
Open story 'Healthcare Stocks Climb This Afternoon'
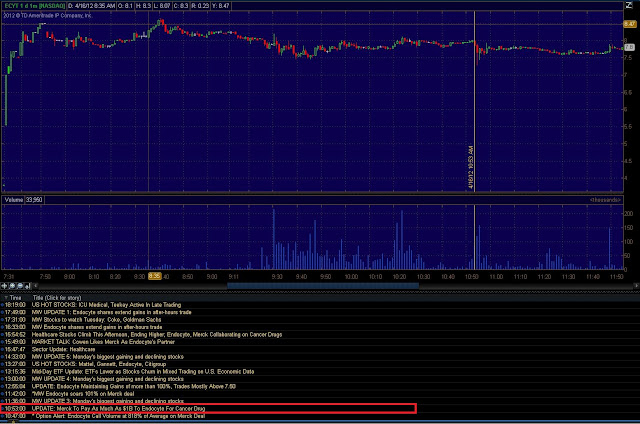click(157, 334)
